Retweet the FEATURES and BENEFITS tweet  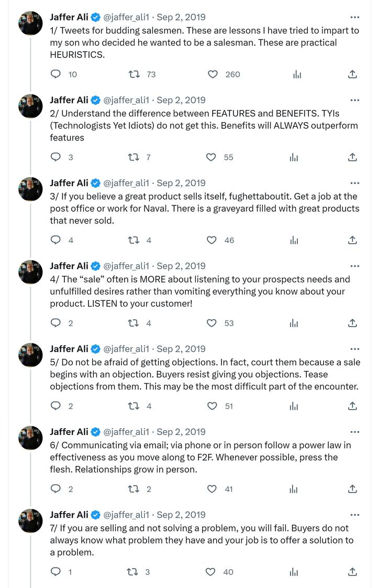click(134, 157)
